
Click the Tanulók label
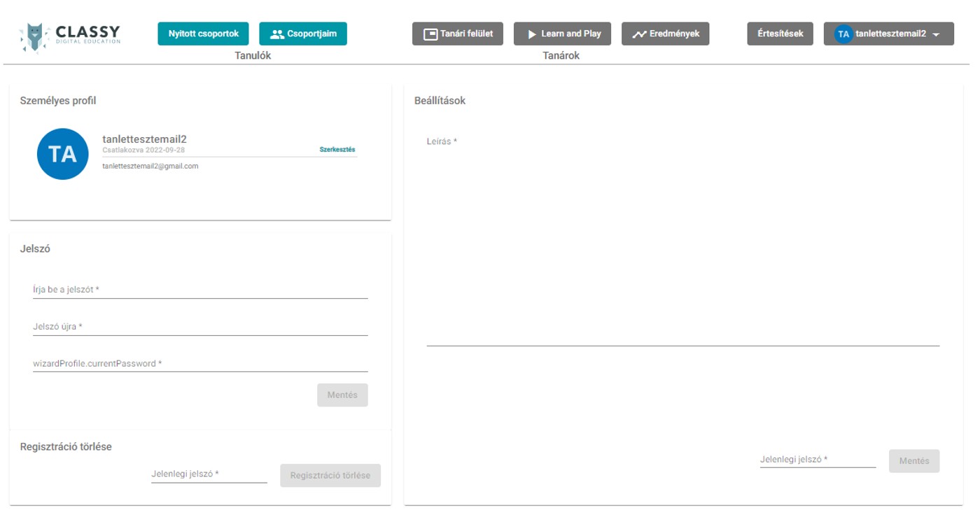coord(253,55)
